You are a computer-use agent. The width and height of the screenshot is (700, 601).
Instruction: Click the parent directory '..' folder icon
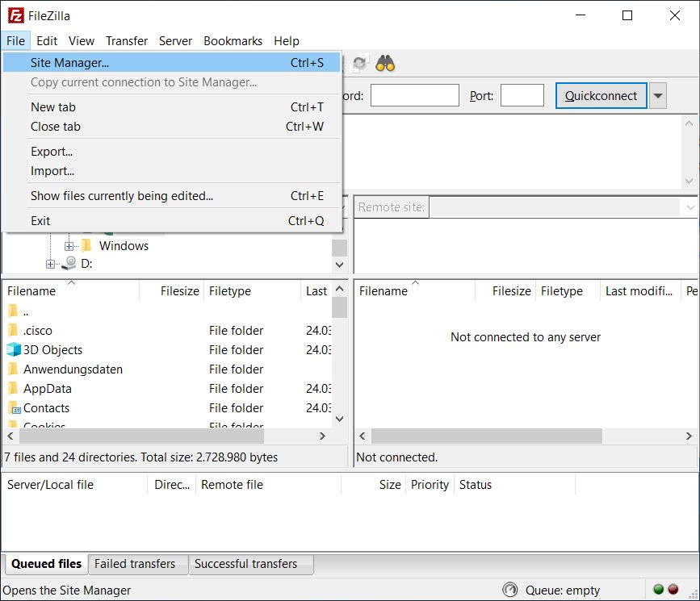coord(14,311)
